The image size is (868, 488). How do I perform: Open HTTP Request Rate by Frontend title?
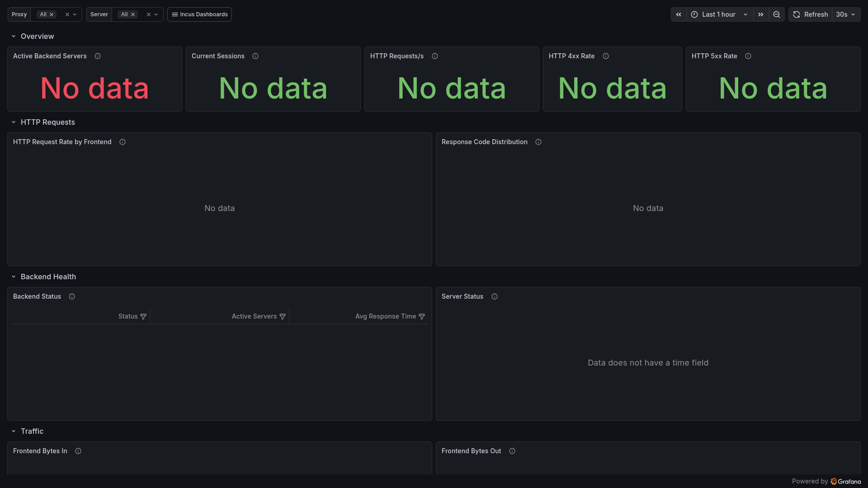(62, 142)
